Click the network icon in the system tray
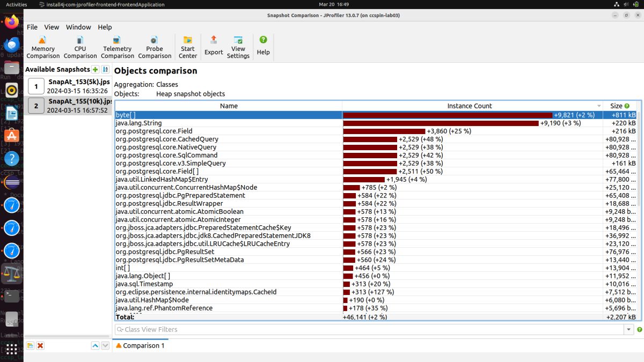 [x=616, y=4]
